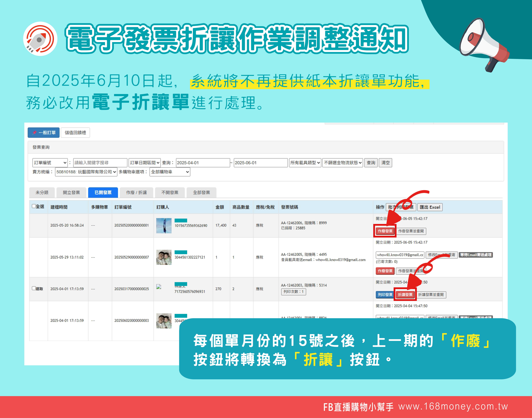Focus the email field for invoice AA-12462005

tap(400, 255)
